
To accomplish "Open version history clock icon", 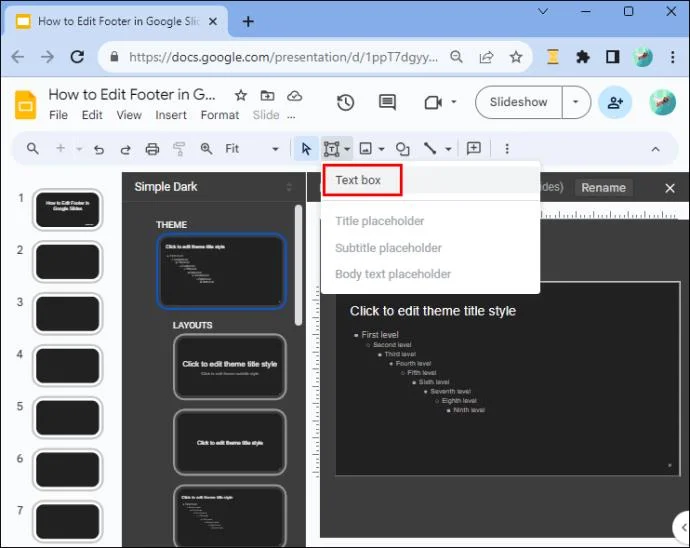I will tap(345, 103).
